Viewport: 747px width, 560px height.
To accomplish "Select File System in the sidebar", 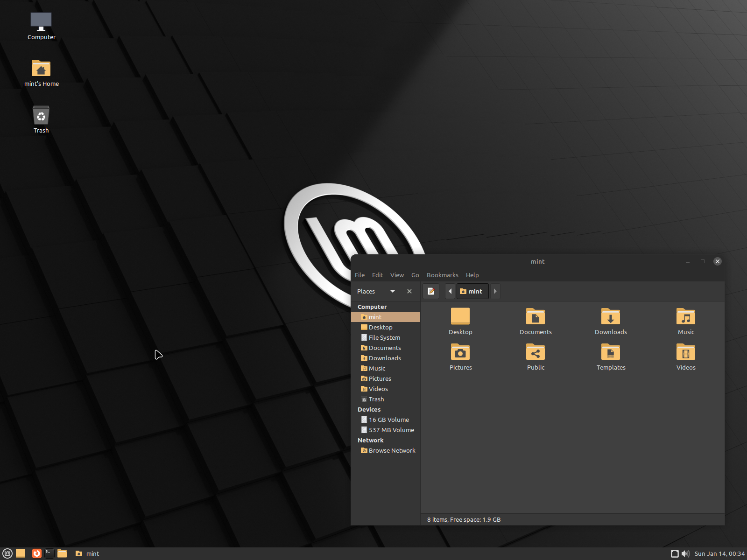I will (386, 337).
